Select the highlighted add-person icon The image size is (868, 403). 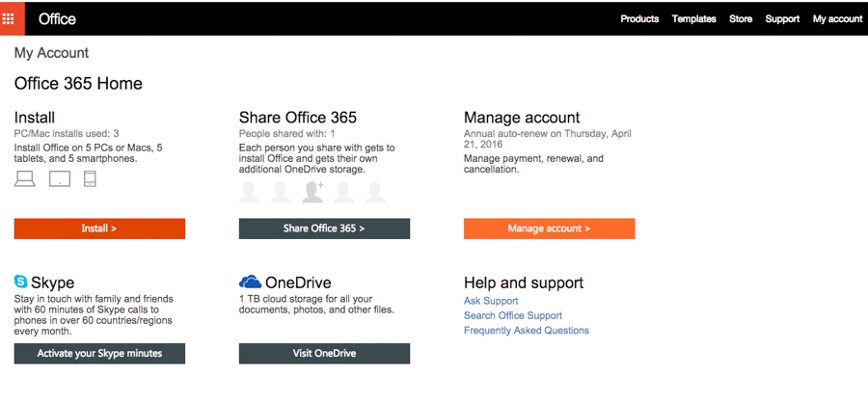(312, 192)
